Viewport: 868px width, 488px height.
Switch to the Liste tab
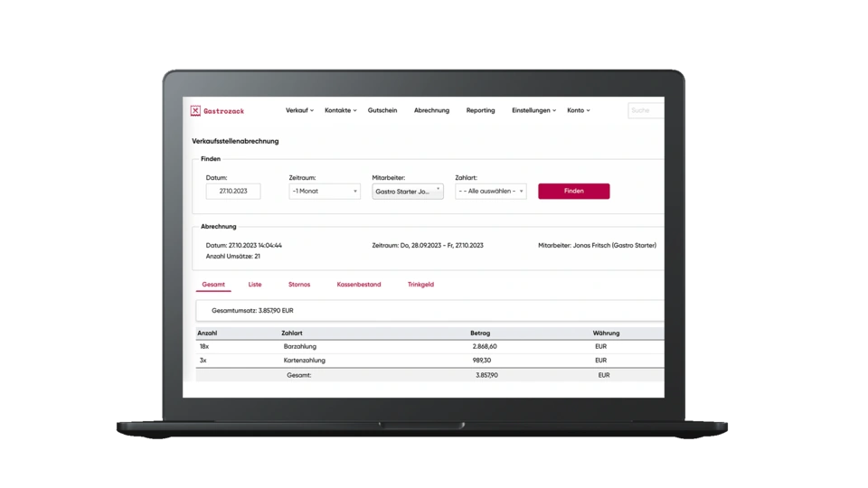tap(255, 285)
